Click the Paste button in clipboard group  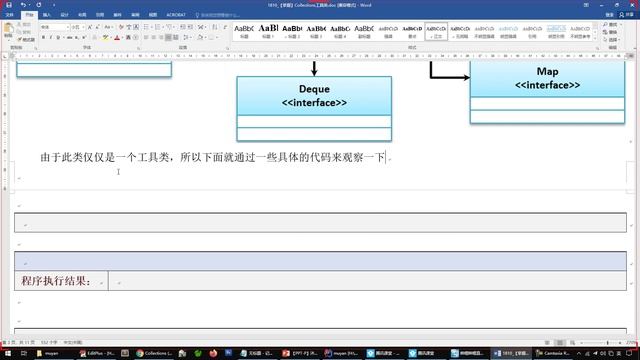[8, 30]
